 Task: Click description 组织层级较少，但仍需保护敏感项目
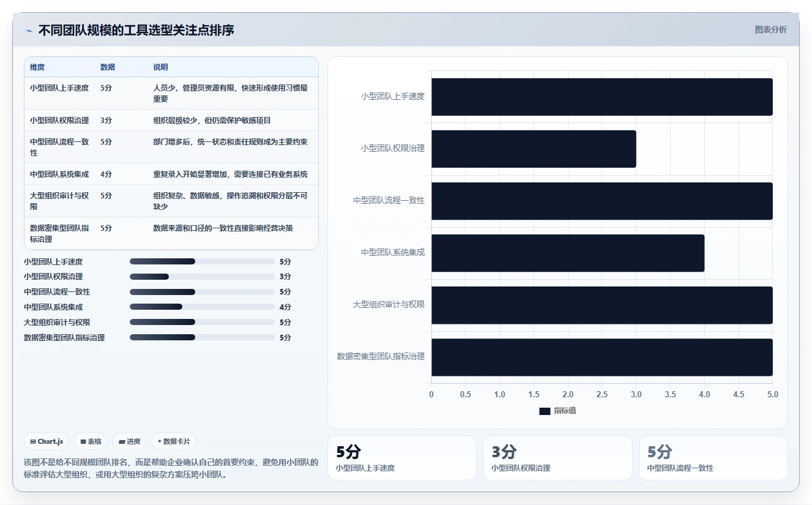pos(212,121)
